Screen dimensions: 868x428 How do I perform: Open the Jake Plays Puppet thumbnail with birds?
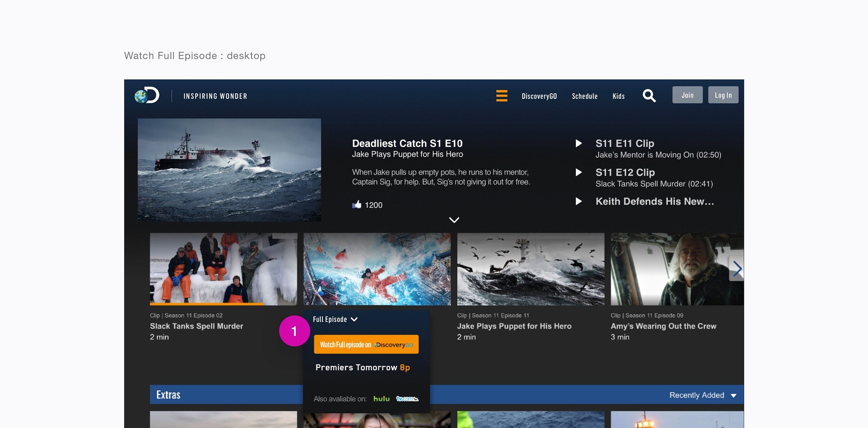(531, 269)
